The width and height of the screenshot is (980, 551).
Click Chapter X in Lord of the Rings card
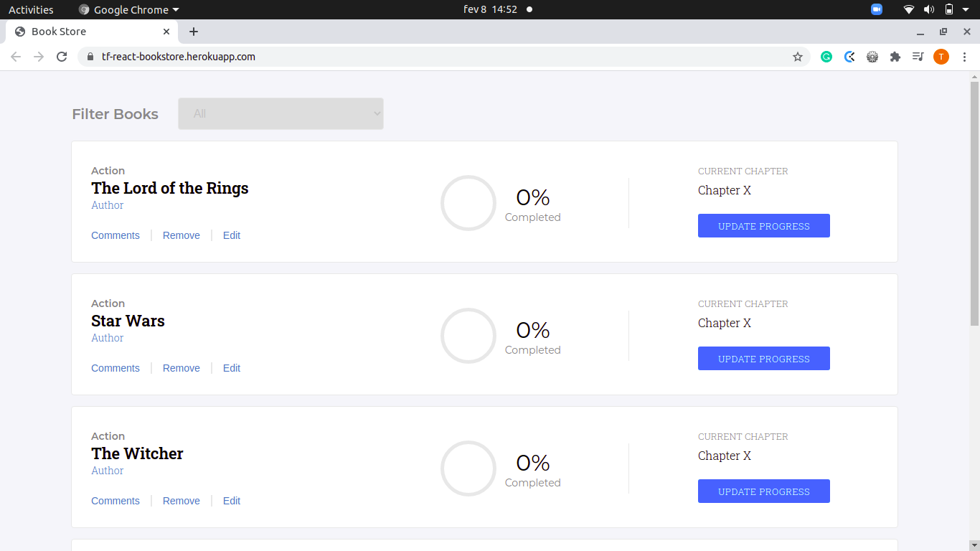pyautogui.click(x=725, y=190)
